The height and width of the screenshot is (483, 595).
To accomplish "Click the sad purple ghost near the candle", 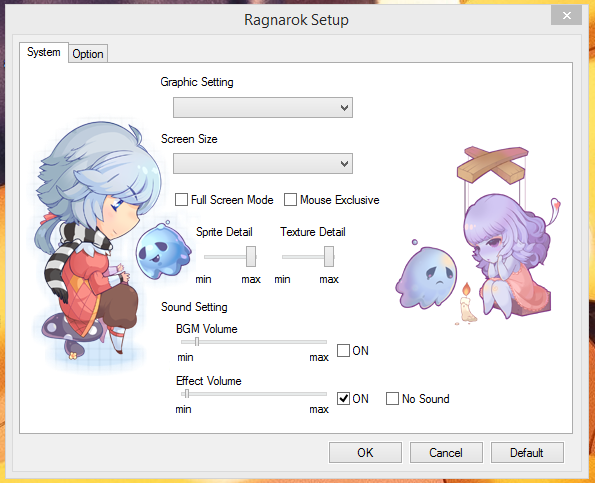I will pyautogui.click(x=426, y=276).
